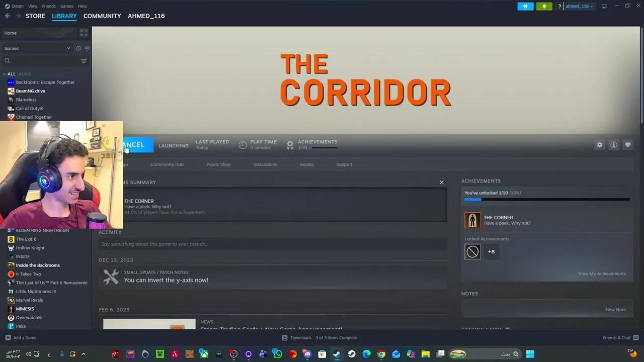Open the Guides link
Screen dimensions: 644x362
(306, 164)
